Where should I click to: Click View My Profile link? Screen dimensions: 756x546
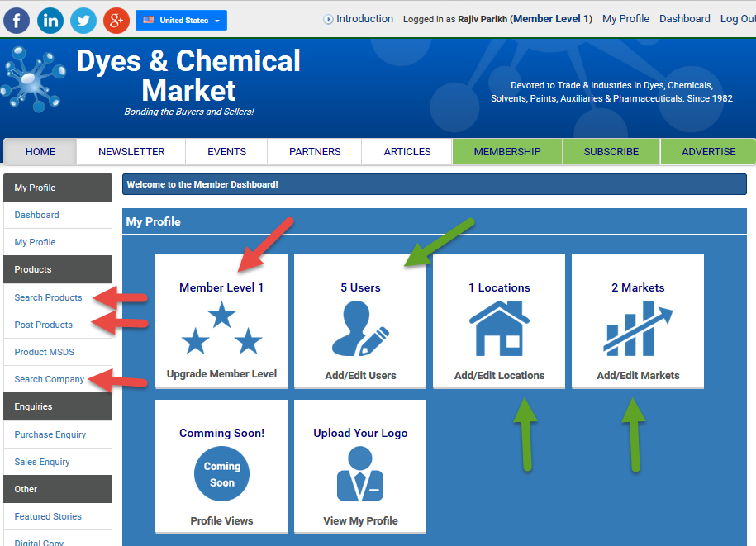click(x=360, y=521)
